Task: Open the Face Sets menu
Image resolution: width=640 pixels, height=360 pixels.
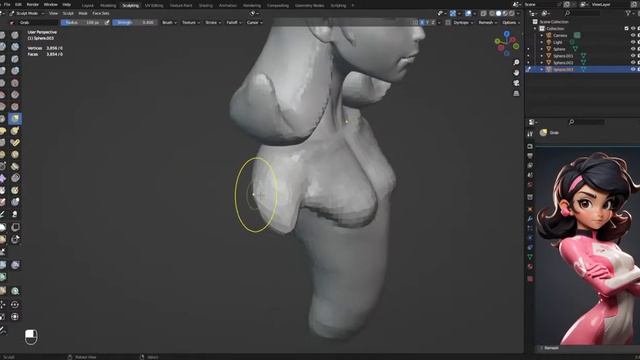Action: (100, 13)
